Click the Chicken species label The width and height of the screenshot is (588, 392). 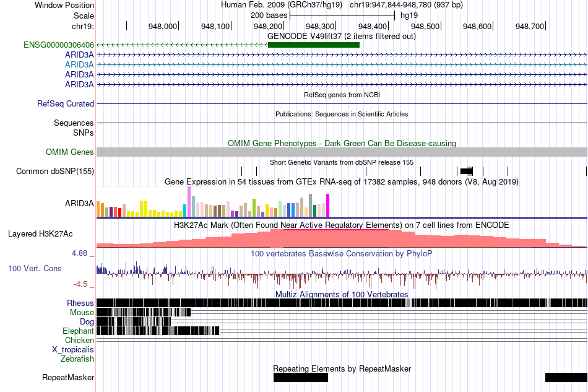[x=79, y=340]
